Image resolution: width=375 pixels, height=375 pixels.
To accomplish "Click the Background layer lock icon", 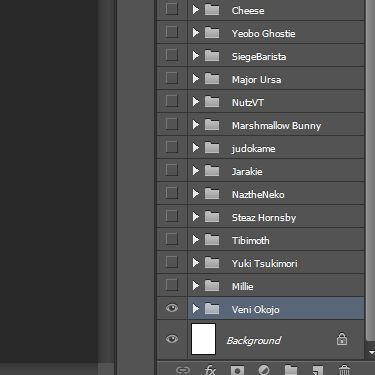I will 342,339.
